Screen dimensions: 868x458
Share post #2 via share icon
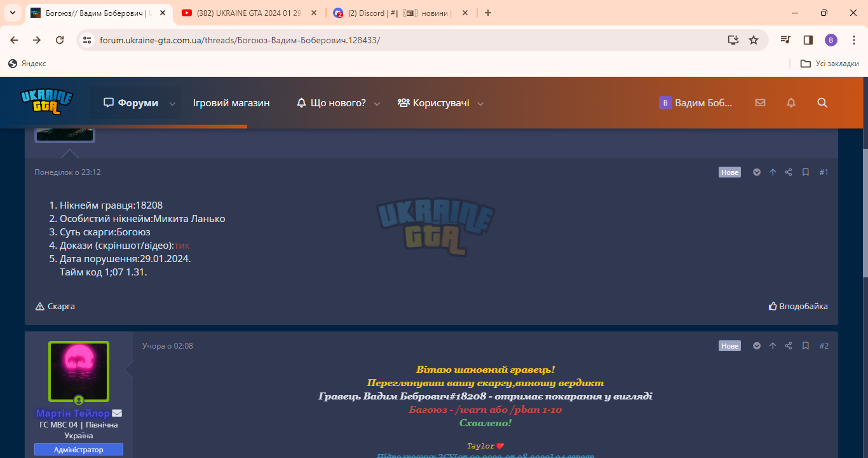coord(789,346)
